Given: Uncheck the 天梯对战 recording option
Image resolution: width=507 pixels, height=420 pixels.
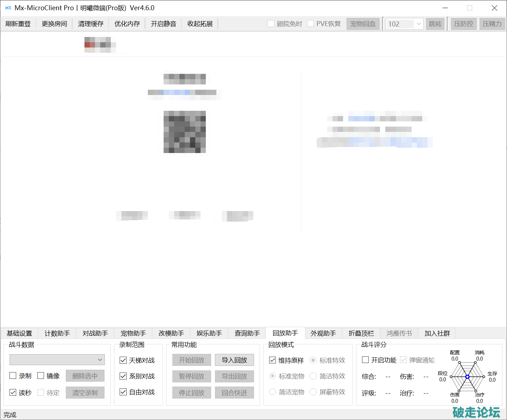Looking at the screenshot, I should click(x=123, y=360).
